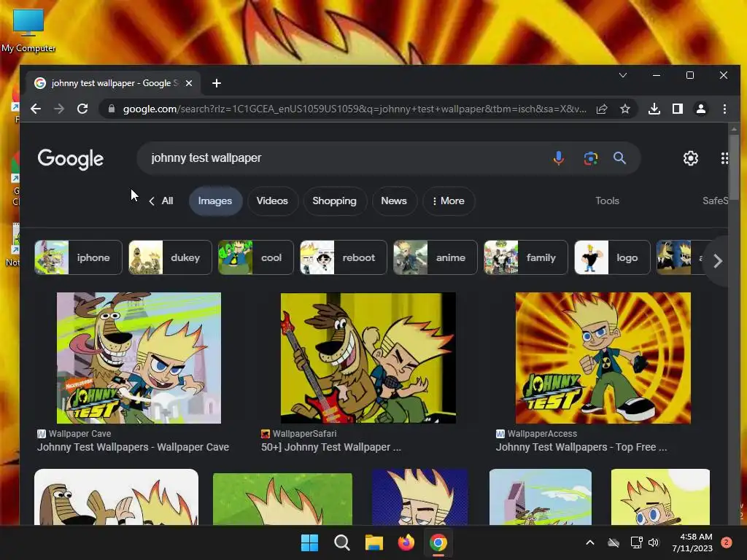
Task: Click the magnifier search button in Google
Action: coord(619,158)
